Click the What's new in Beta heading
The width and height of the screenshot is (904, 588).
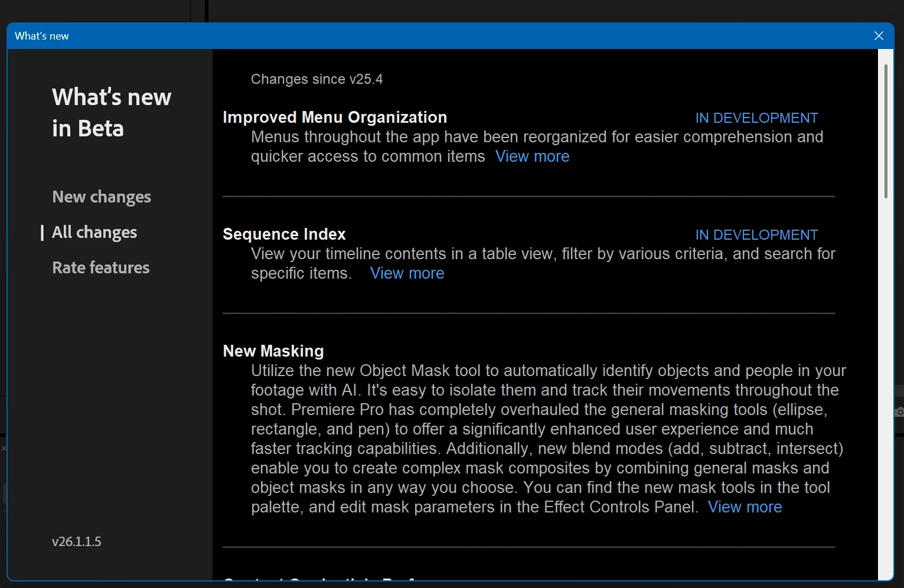pyautogui.click(x=112, y=113)
